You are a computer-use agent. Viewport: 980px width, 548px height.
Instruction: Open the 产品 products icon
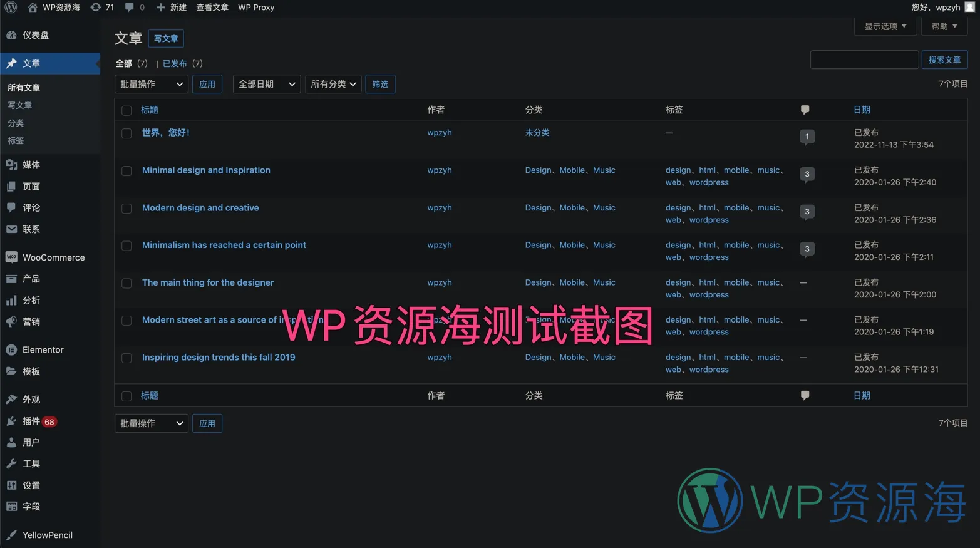11,279
